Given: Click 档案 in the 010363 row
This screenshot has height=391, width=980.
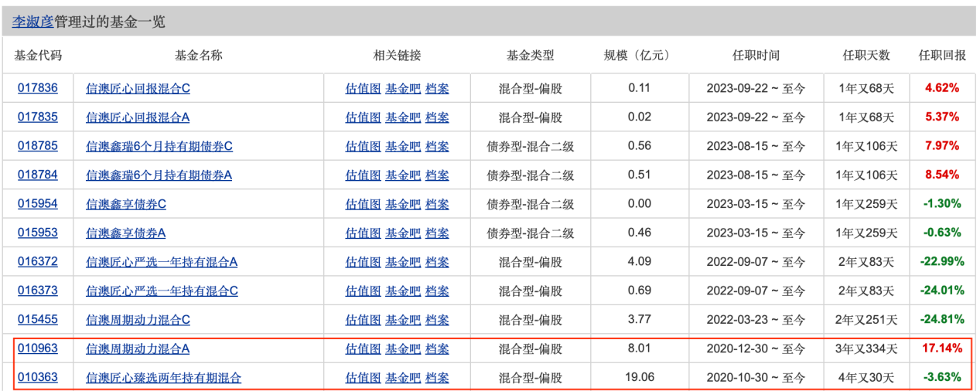Looking at the screenshot, I should (437, 378).
